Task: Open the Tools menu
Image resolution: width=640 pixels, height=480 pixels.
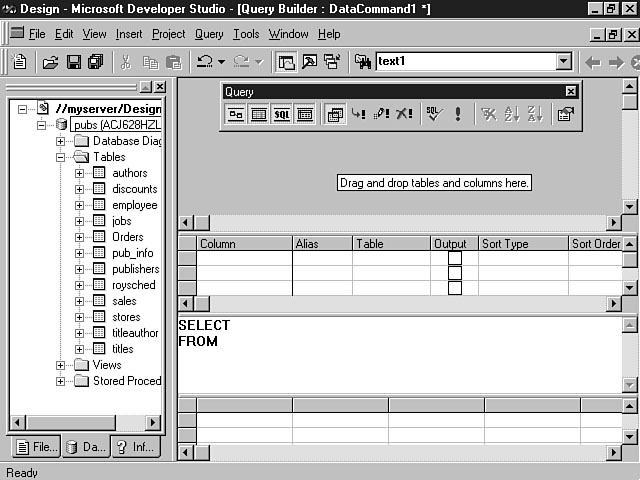Action: (246, 34)
